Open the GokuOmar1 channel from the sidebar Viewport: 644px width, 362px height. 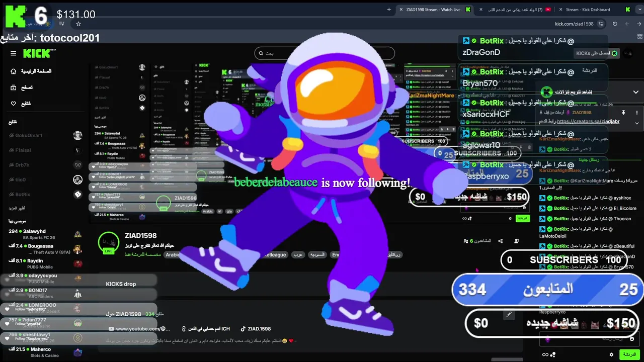coord(45,135)
